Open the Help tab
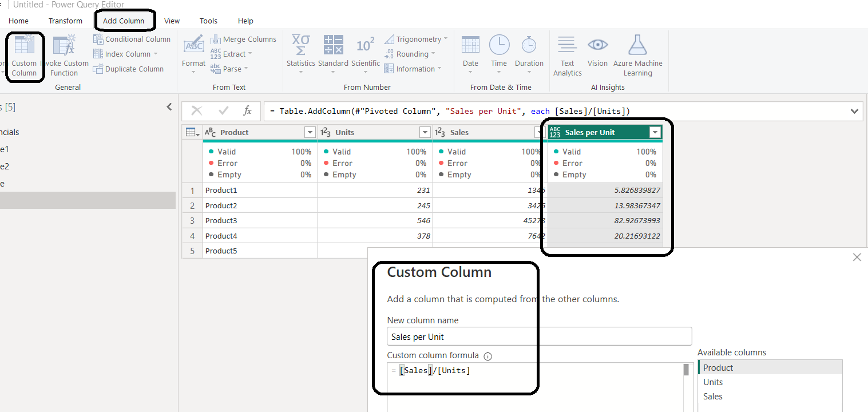The height and width of the screenshot is (412, 868). coord(245,21)
